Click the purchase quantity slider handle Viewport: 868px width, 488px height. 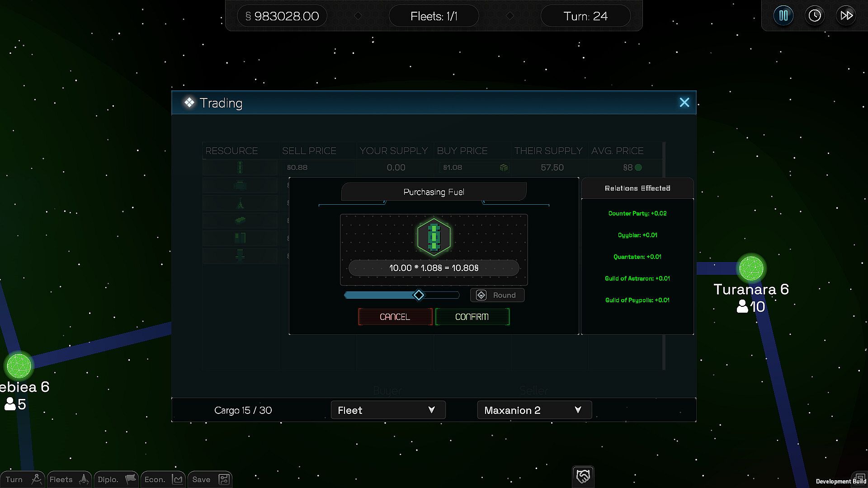tap(419, 295)
